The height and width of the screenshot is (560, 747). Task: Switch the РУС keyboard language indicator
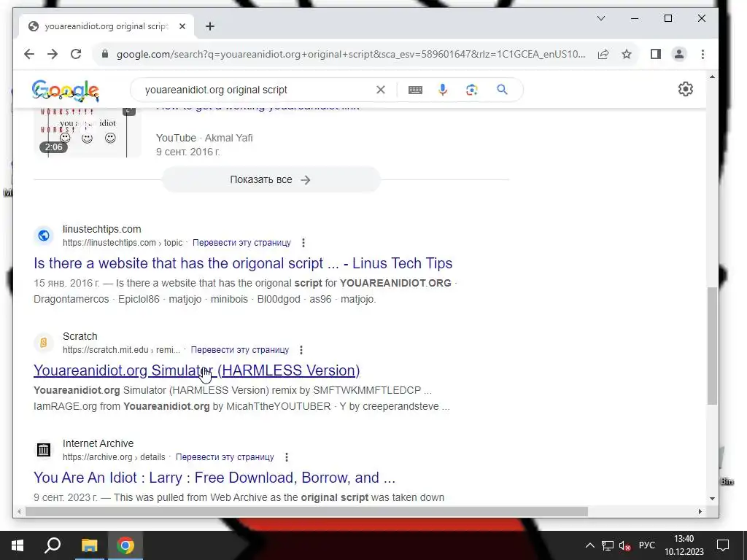[x=646, y=545]
